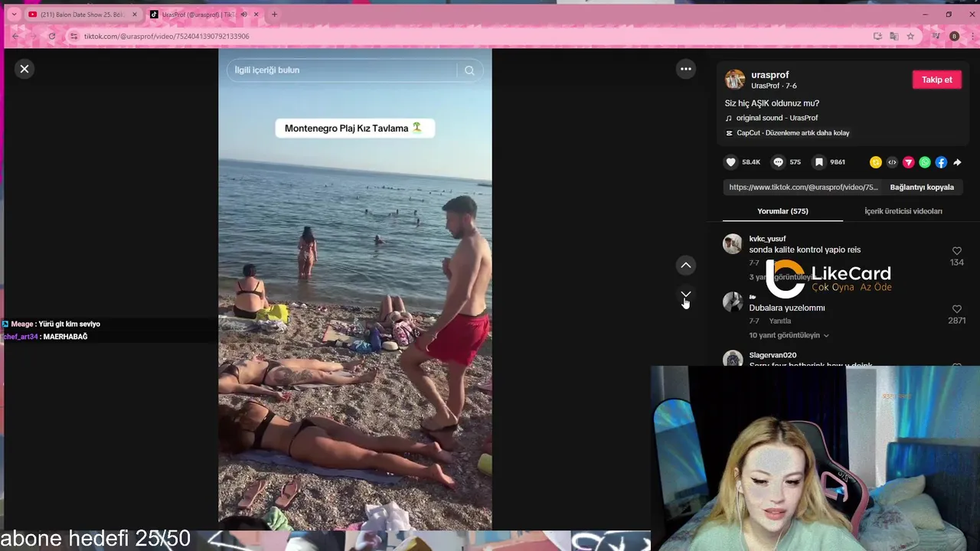
Task: Reload the page
Action: pos(52,36)
